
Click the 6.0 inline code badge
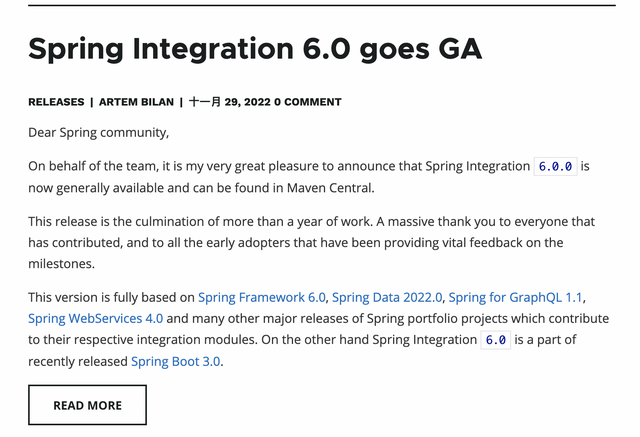point(496,340)
